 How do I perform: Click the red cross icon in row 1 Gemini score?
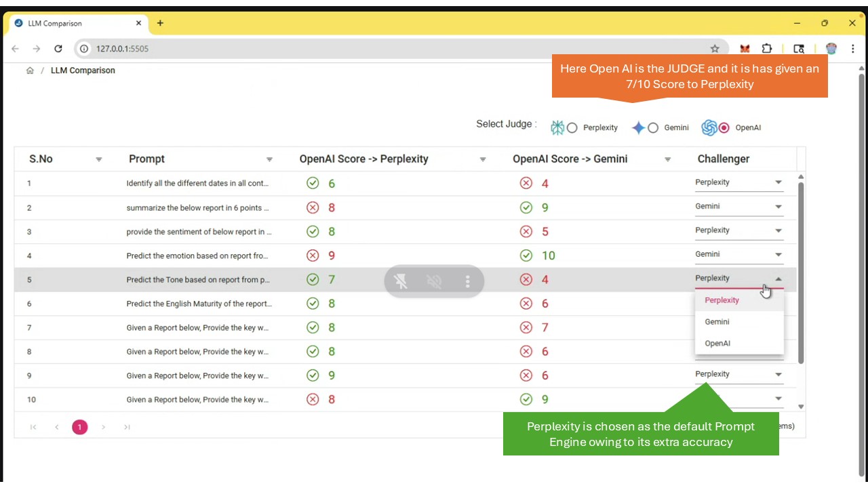[526, 183]
